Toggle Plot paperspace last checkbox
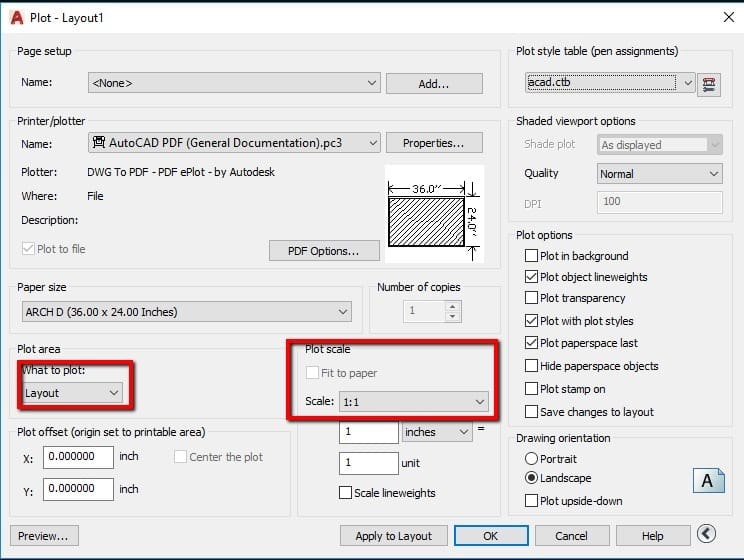Image resolution: width=744 pixels, height=560 pixels. click(531, 343)
